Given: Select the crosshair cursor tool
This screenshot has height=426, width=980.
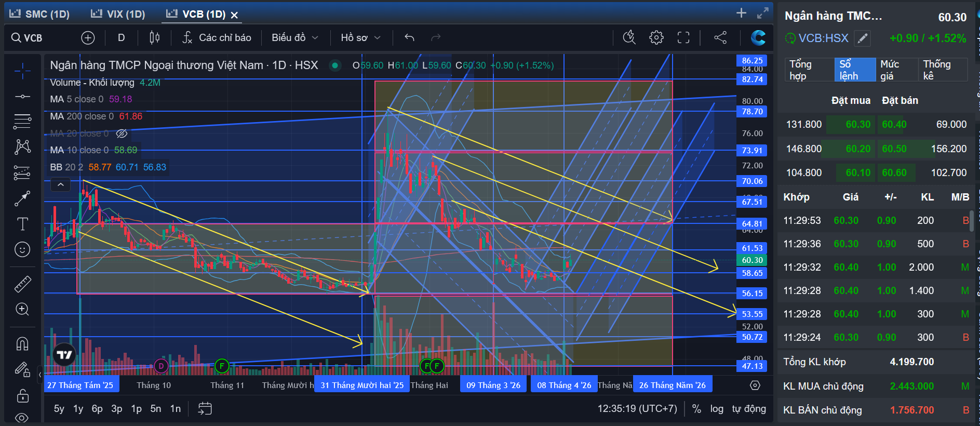Looking at the screenshot, I should tap(22, 71).
